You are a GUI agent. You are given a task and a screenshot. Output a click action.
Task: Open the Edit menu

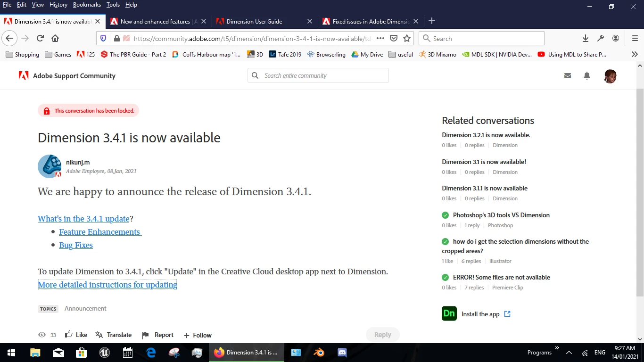point(22,5)
